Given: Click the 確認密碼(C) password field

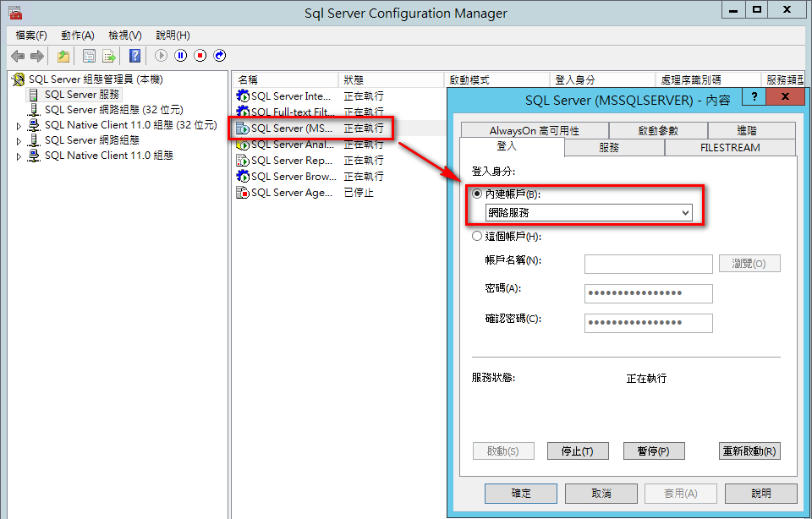Looking at the screenshot, I should pyautogui.click(x=649, y=323).
